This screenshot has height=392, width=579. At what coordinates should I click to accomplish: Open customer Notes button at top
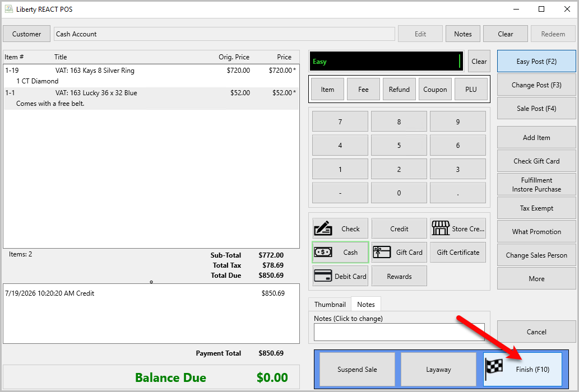click(x=462, y=34)
